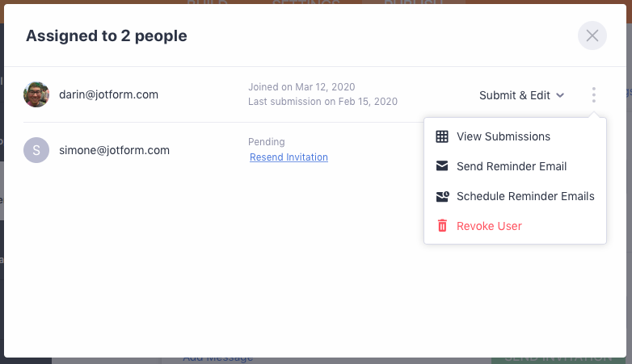Close the Assigned to 2 people dialog
The width and height of the screenshot is (632, 364).
point(592,36)
